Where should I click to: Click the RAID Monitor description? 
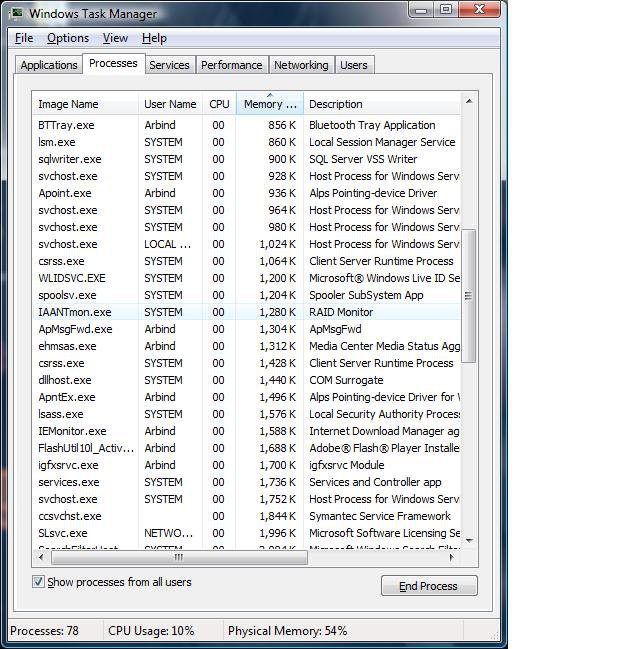341,312
